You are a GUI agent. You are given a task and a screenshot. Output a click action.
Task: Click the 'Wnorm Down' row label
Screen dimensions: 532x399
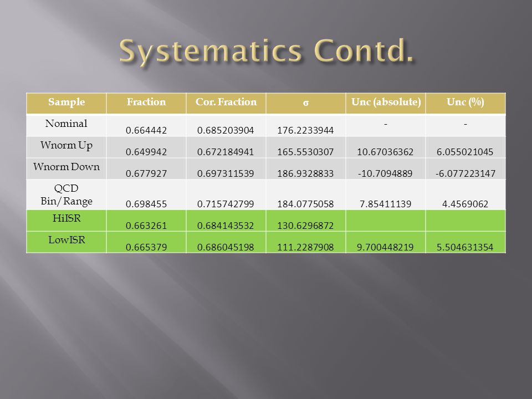point(66,167)
